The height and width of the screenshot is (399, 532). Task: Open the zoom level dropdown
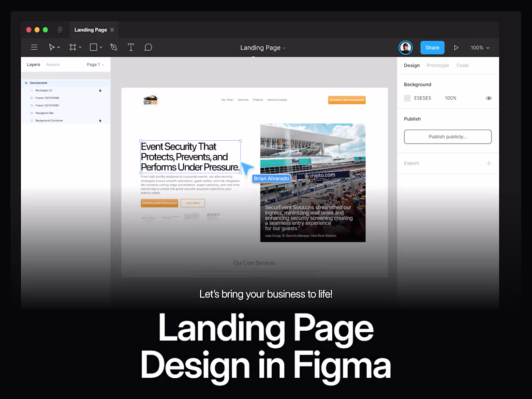[479, 47]
